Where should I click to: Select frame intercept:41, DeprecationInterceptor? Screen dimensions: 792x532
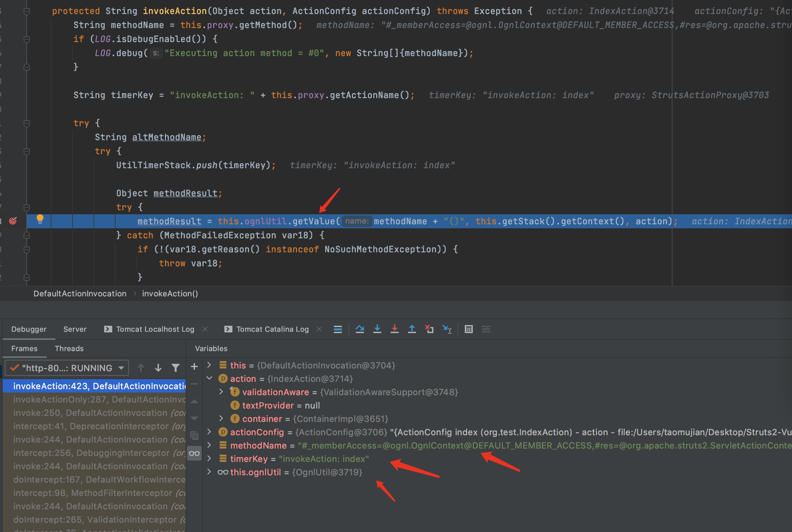click(x=94, y=426)
